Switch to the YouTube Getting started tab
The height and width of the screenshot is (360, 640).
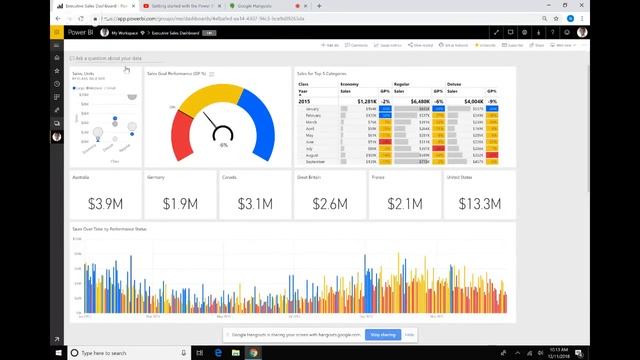(182, 6)
